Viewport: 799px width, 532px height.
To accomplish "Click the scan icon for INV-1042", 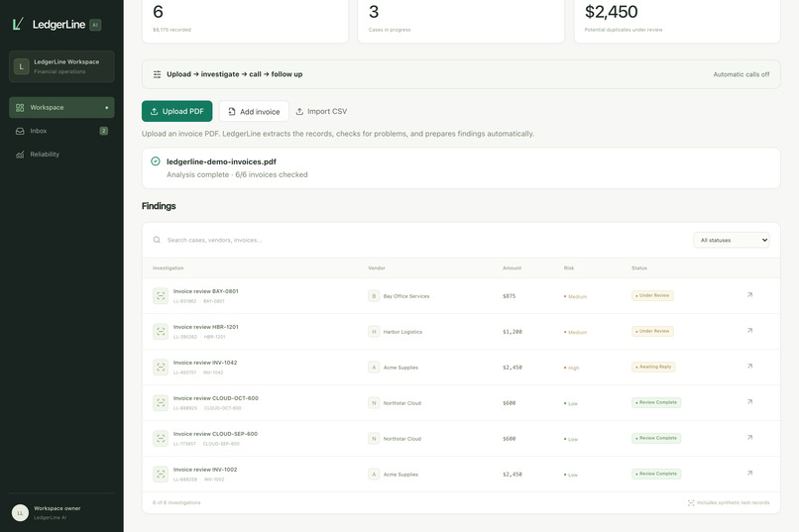I will pos(161,368).
